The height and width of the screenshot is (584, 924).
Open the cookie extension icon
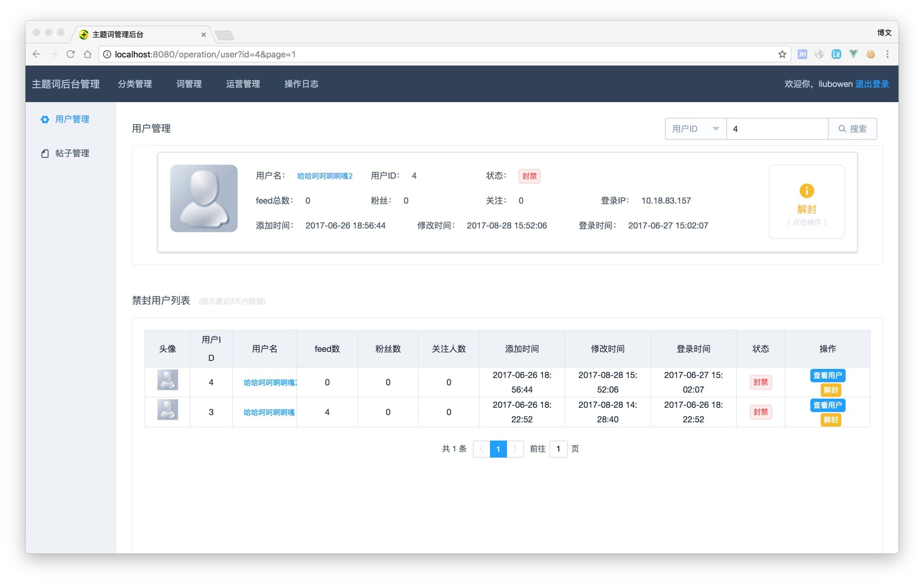[870, 54]
